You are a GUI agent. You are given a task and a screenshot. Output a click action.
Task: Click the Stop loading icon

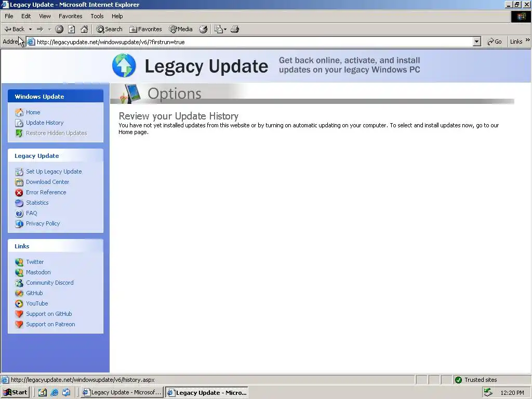coord(59,29)
